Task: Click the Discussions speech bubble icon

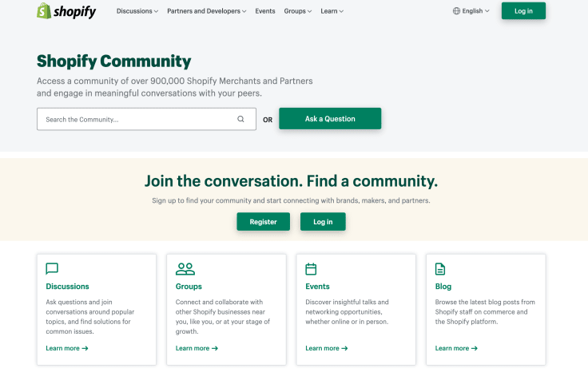Action: (52, 268)
